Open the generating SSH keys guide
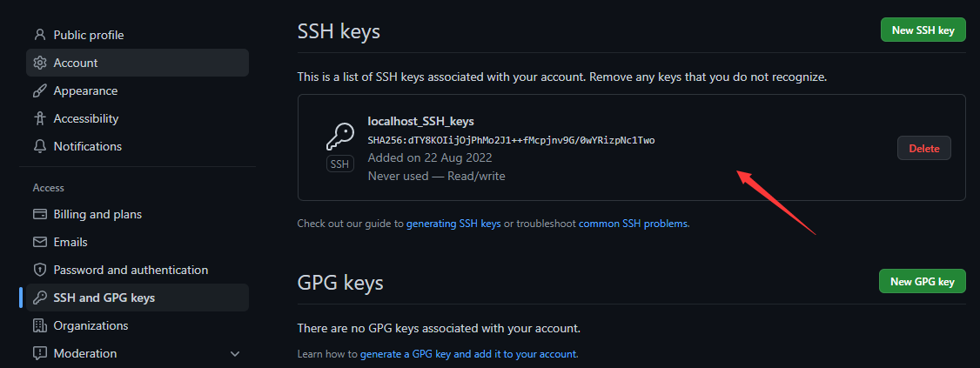Viewport: 980px width, 368px height. (453, 224)
